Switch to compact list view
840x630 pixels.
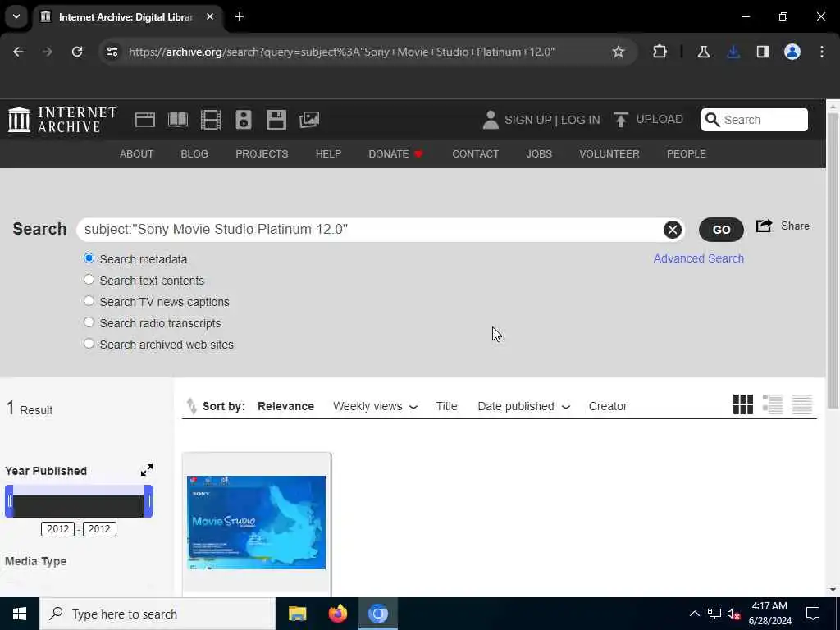pos(802,404)
